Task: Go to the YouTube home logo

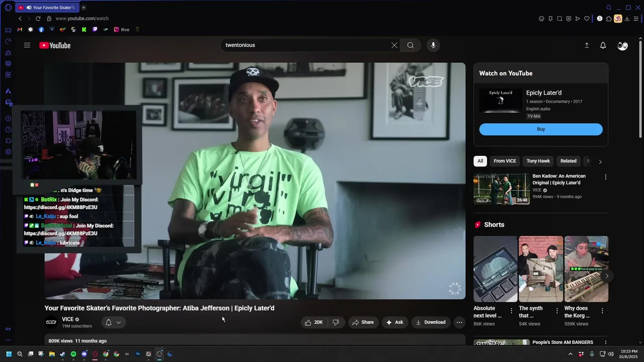Action: click(x=55, y=45)
